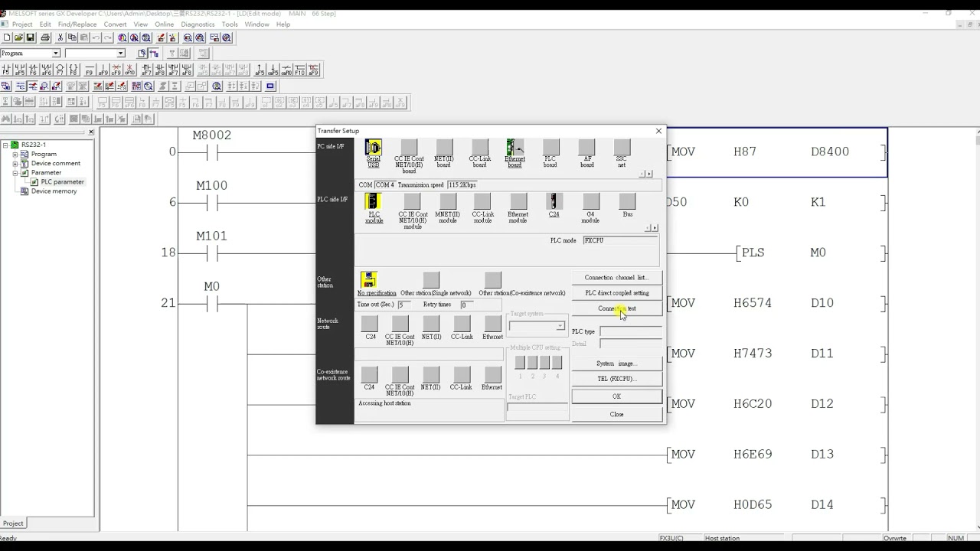Select Device memory in the project tree
980x551 pixels.
pos(54,191)
